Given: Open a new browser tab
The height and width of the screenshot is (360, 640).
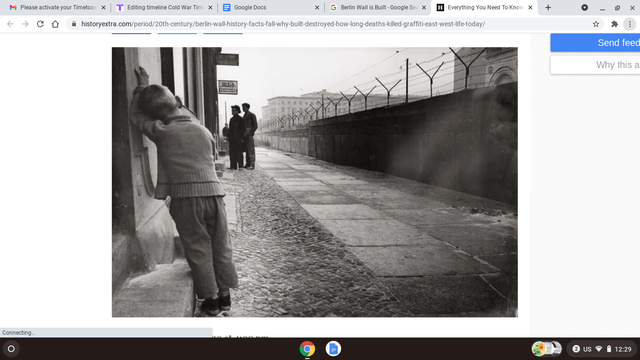Looking at the screenshot, I should tap(548, 7).
